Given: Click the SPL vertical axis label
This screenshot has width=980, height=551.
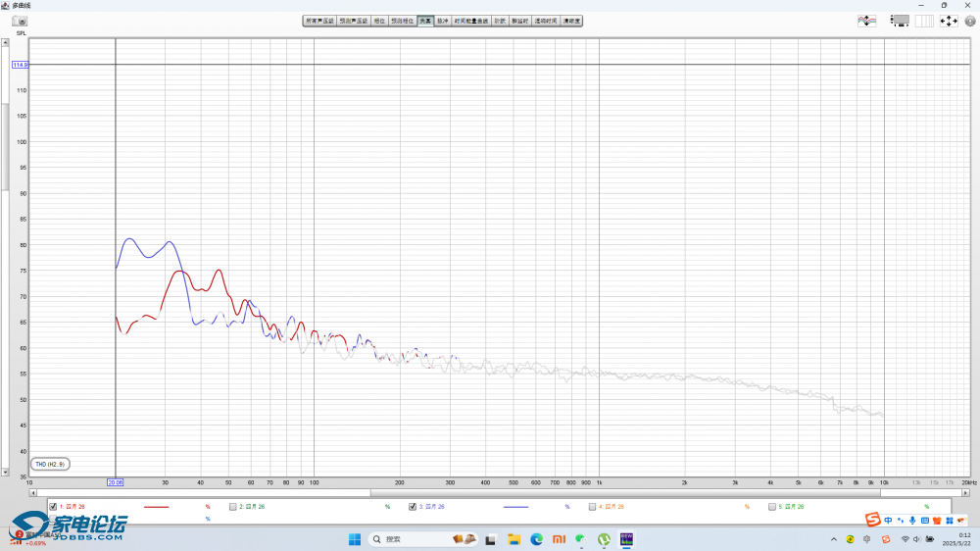Looking at the screenshot, I should [x=21, y=32].
